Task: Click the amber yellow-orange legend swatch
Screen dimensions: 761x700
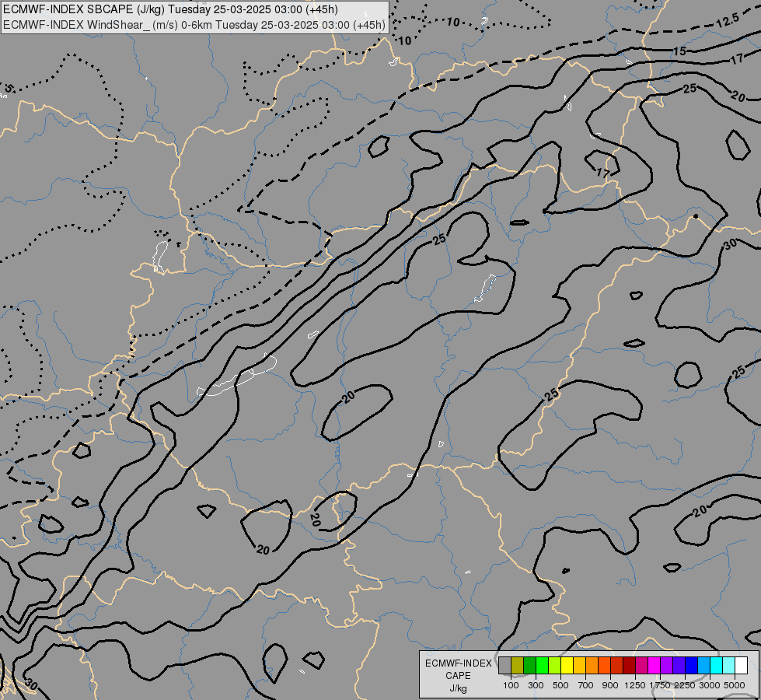Action: [x=579, y=666]
